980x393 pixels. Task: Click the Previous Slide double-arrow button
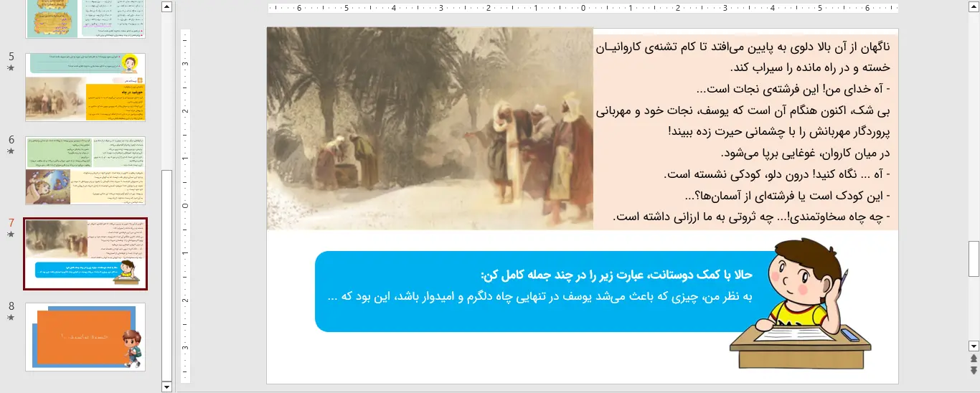[974, 358]
